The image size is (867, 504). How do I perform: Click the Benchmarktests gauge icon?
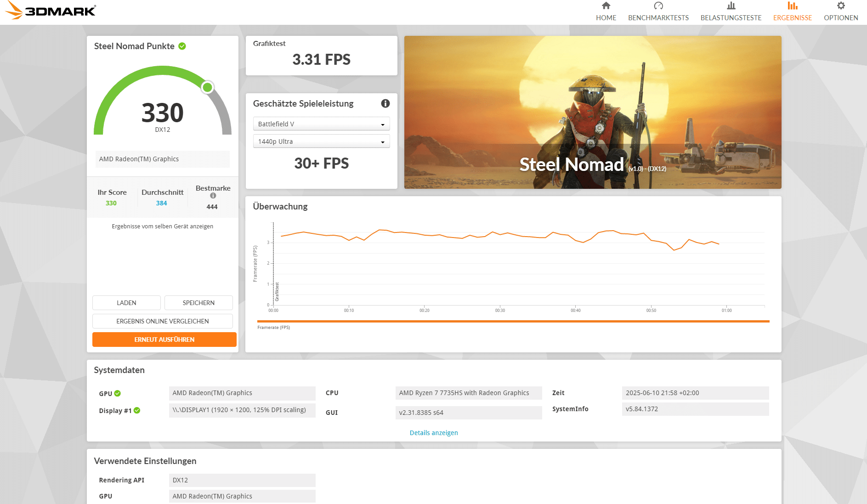658,6
